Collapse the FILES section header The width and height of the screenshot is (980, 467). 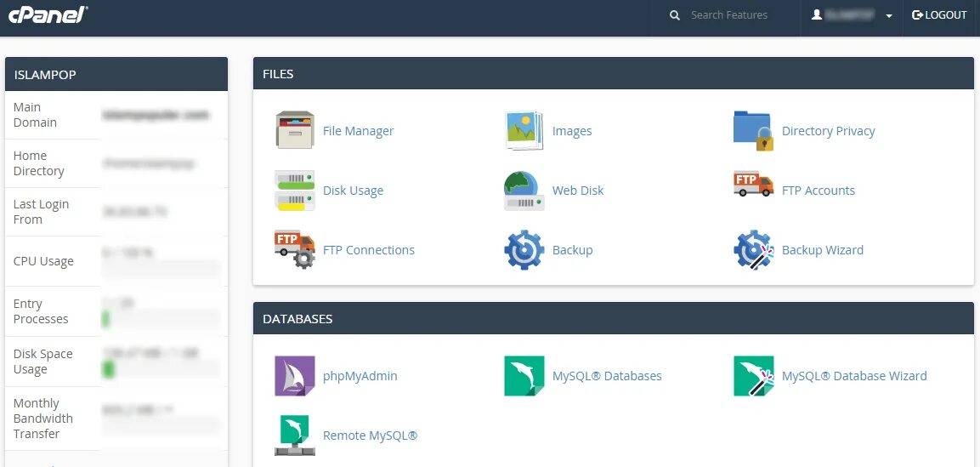point(613,74)
